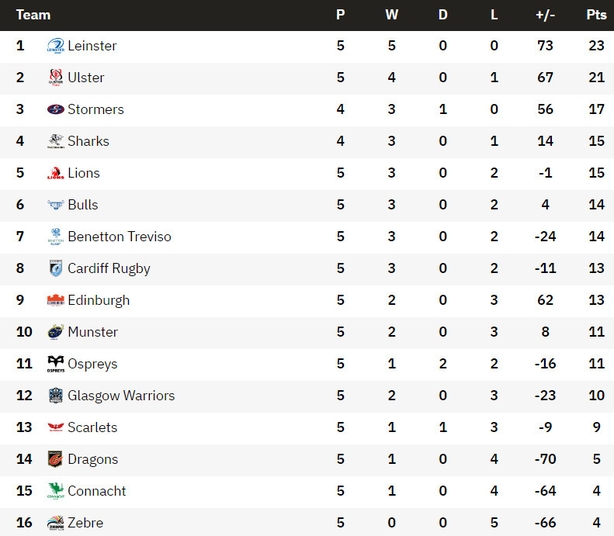The image size is (614, 536).
Task: Click the W column header
Action: point(392,15)
